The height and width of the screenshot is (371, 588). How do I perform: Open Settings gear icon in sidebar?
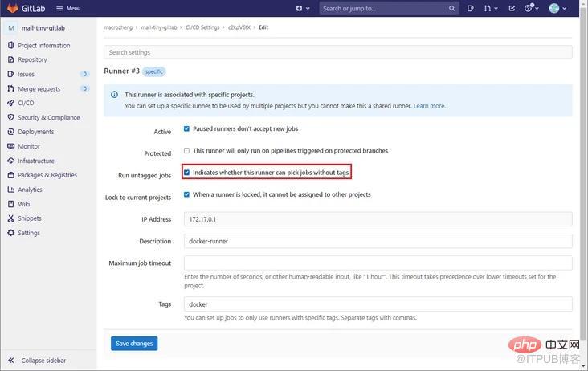tap(11, 233)
